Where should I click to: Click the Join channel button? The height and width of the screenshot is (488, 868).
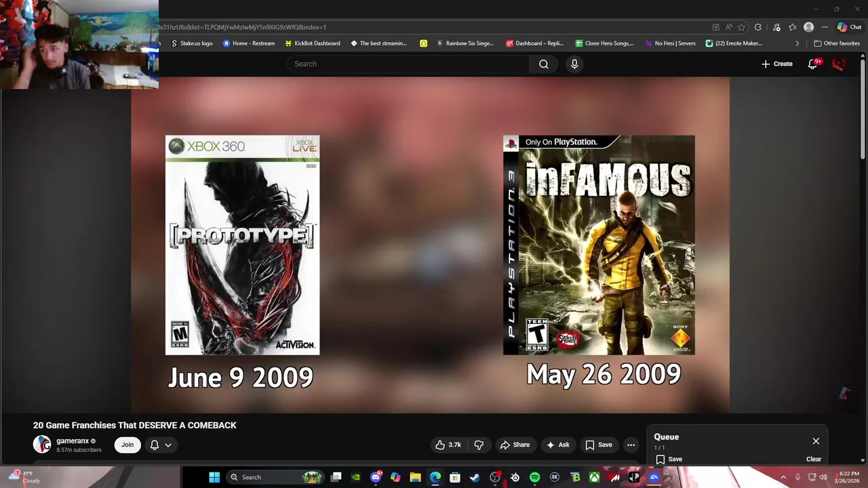(127, 445)
